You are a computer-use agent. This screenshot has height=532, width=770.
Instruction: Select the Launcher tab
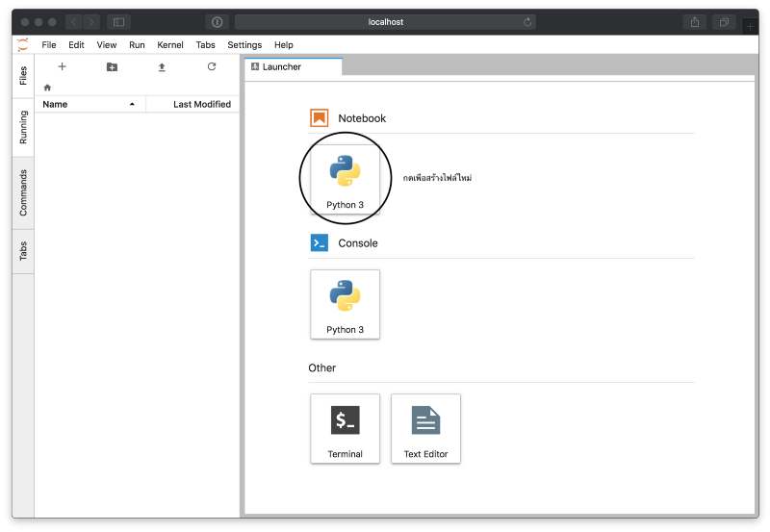click(x=294, y=66)
